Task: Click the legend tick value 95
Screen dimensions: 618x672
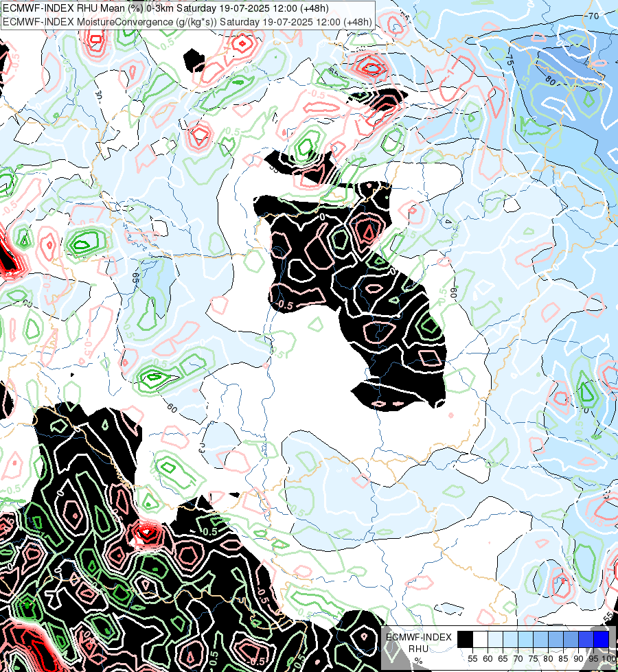Action: coord(593,659)
